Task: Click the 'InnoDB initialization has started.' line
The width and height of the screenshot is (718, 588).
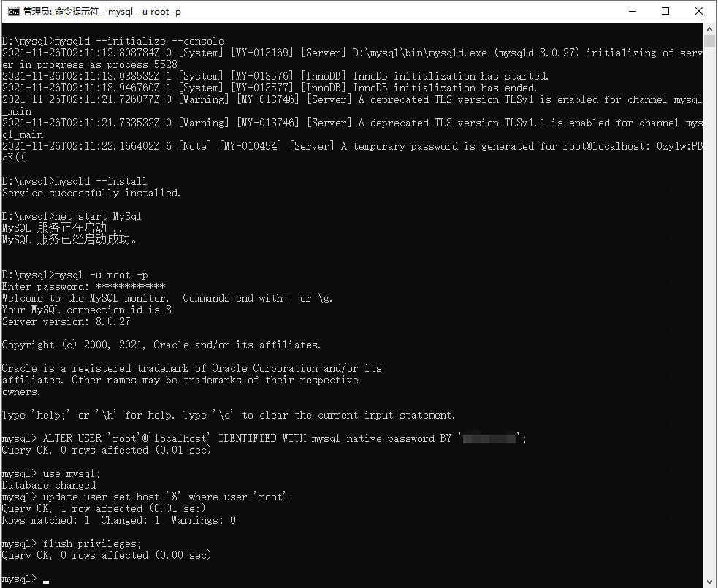Action: 275,76
